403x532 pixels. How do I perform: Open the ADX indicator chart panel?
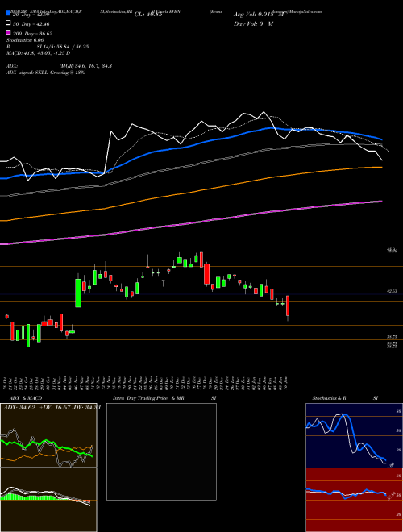[x=48, y=435]
